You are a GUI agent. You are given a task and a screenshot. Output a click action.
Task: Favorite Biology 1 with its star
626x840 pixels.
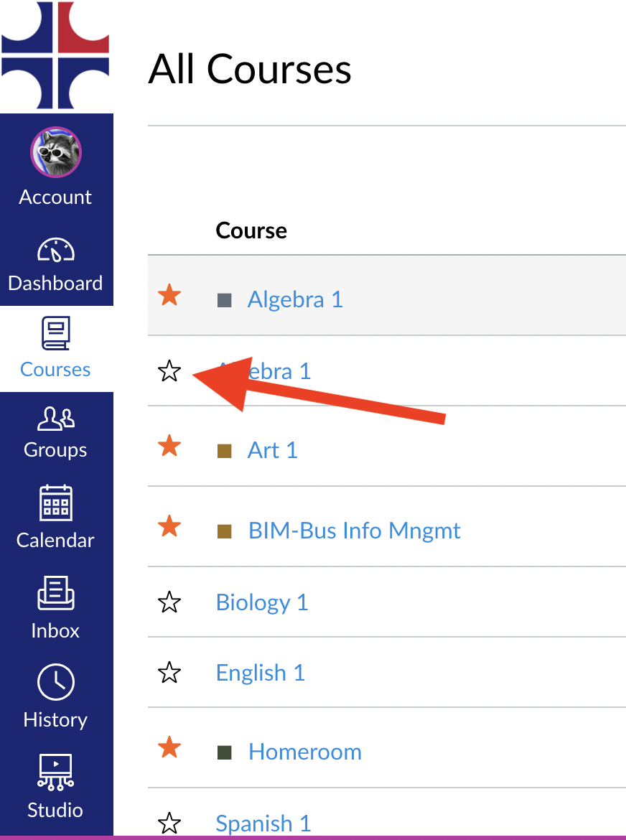tap(169, 602)
